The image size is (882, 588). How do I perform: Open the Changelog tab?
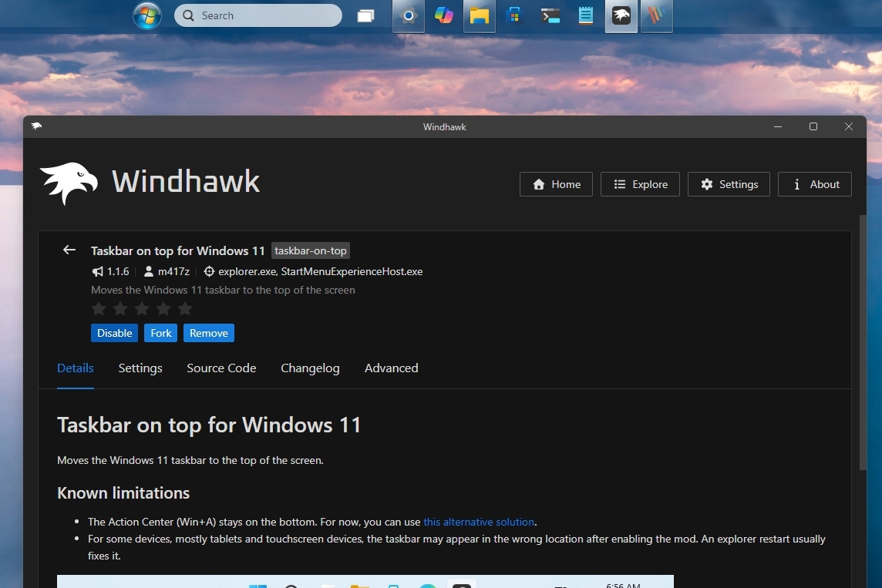point(310,368)
